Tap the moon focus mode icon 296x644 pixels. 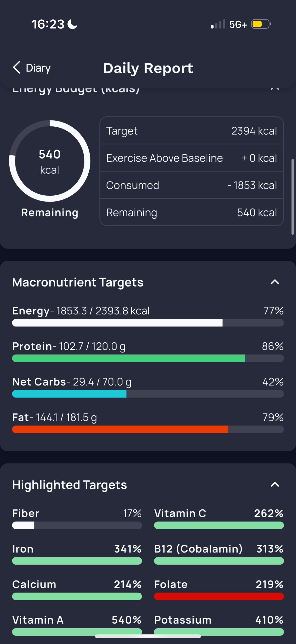click(x=72, y=24)
